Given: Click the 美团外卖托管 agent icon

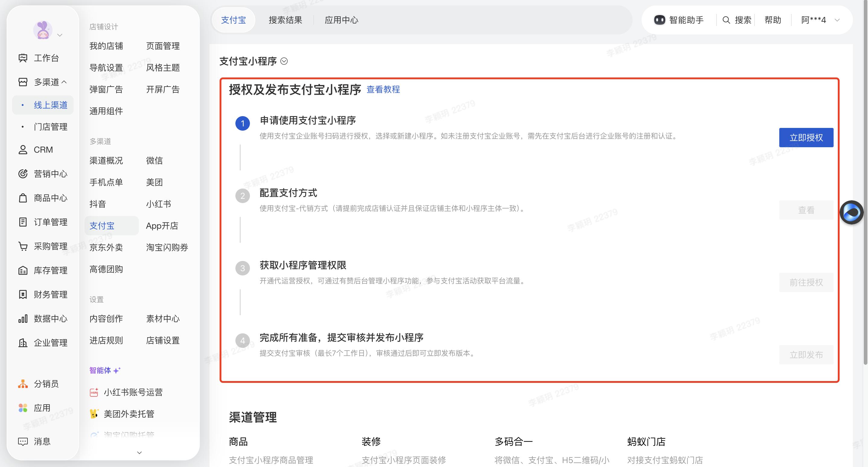Looking at the screenshot, I should (94, 414).
